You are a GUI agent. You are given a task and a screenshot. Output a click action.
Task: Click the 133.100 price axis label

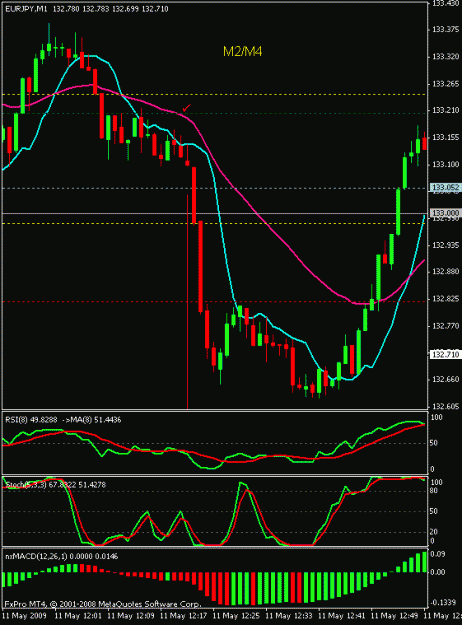[x=446, y=164]
